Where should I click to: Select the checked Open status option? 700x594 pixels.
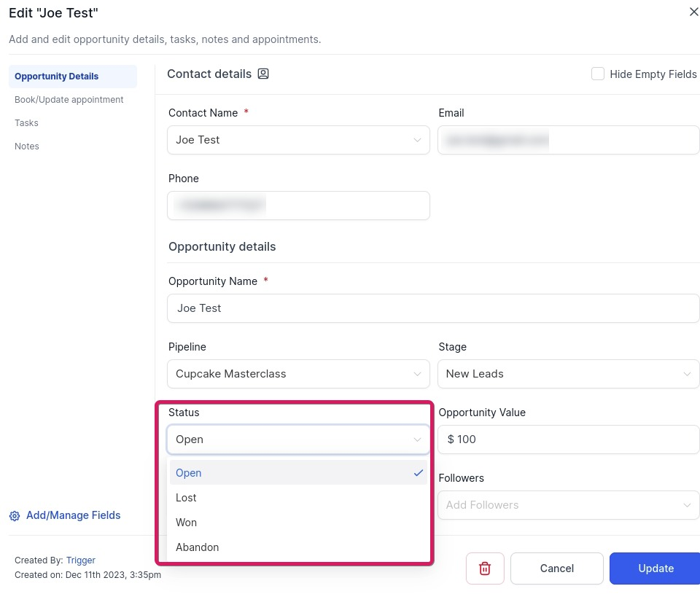click(x=298, y=472)
